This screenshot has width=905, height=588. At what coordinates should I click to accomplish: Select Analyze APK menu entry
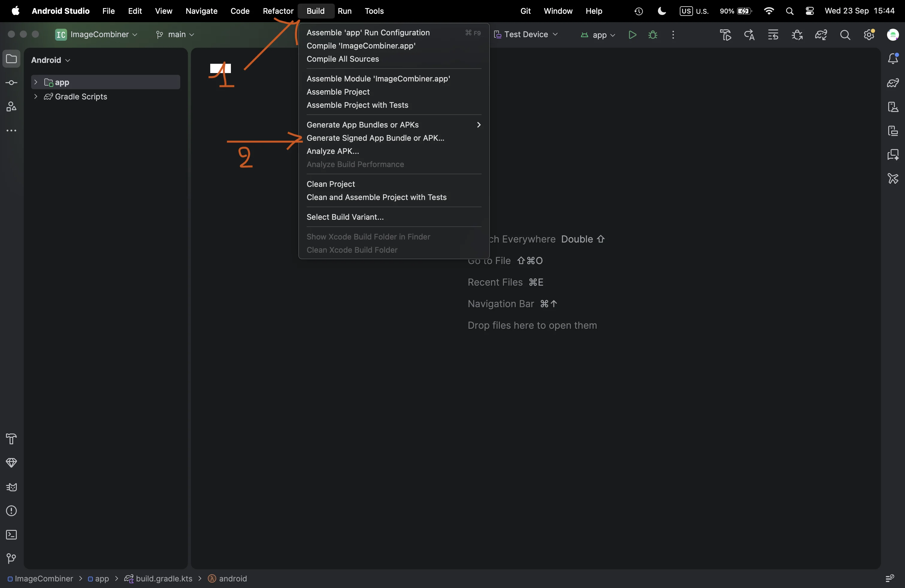pos(394,151)
